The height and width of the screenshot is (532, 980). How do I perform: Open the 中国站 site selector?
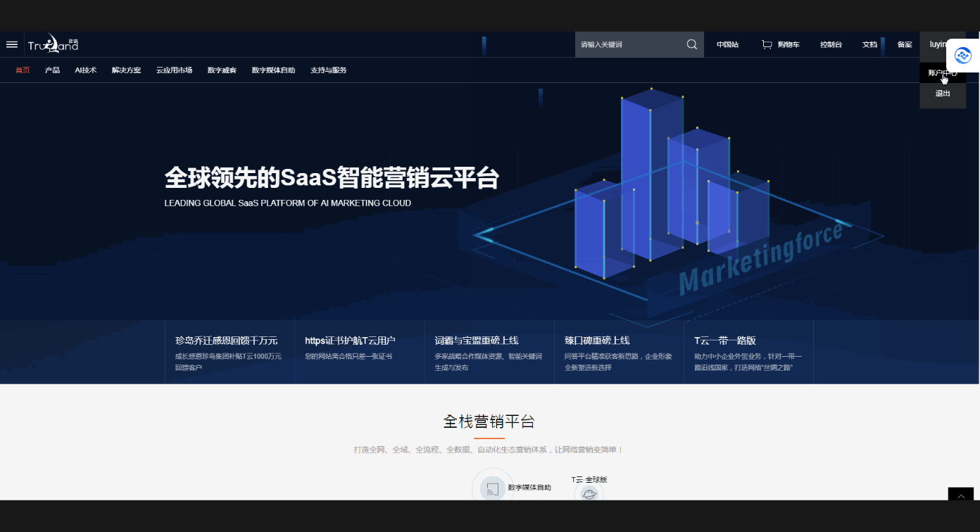click(x=727, y=44)
